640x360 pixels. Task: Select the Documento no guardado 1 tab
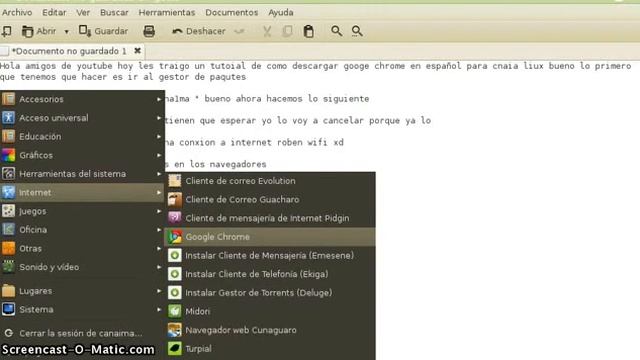(69, 51)
